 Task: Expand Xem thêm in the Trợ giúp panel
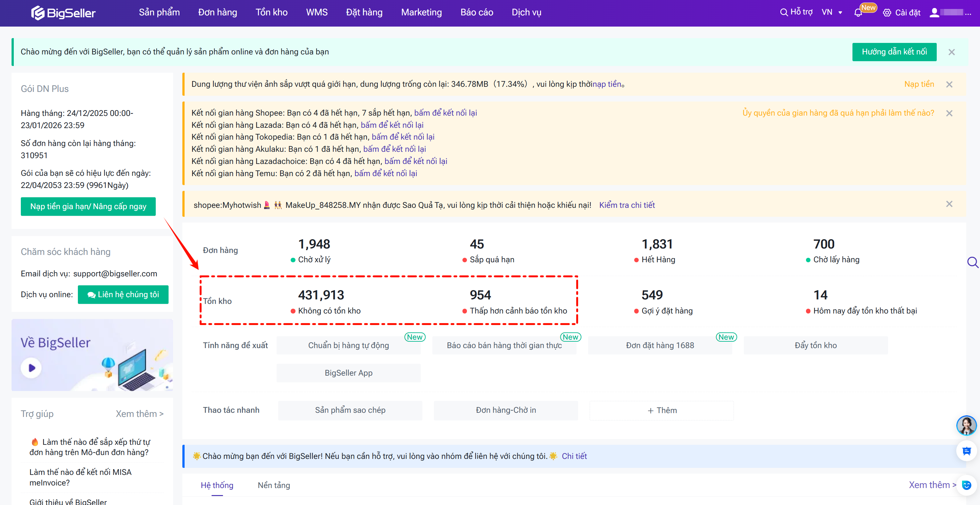[x=139, y=414]
